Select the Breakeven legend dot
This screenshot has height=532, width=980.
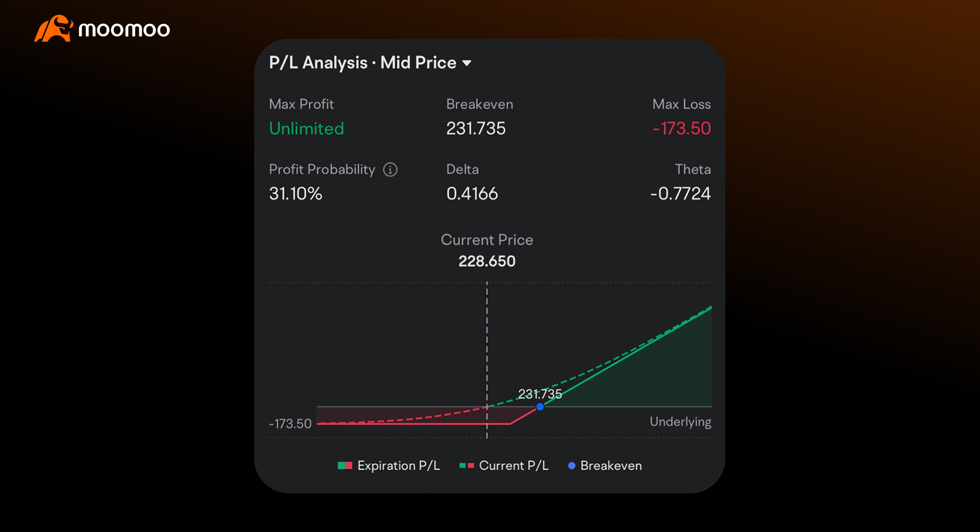click(572, 465)
